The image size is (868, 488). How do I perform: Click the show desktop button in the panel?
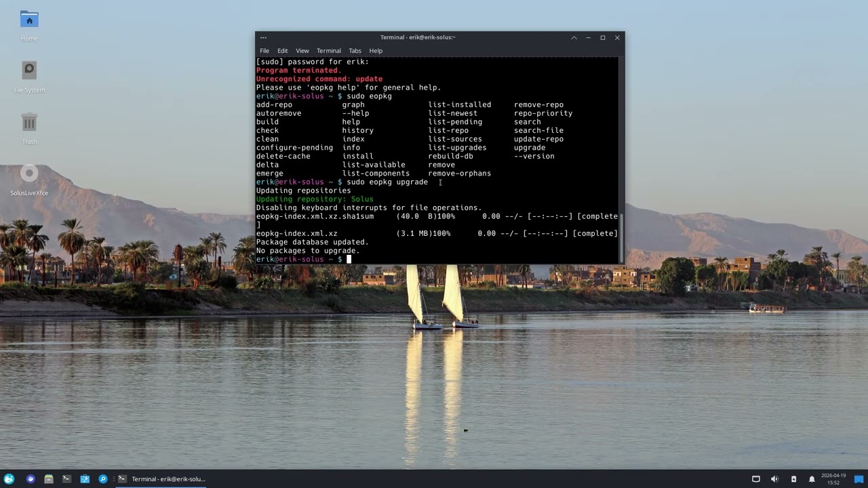click(859, 479)
